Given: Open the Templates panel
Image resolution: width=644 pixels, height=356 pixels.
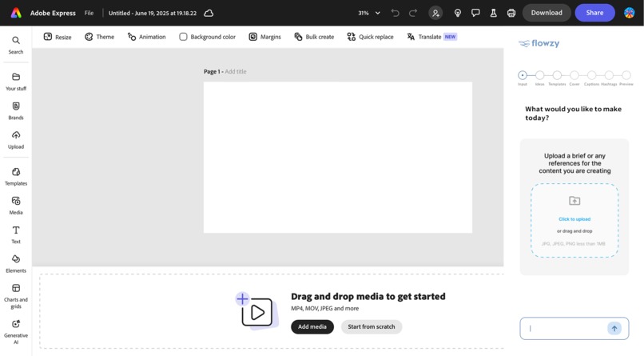Looking at the screenshot, I should [x=16, y=176].
